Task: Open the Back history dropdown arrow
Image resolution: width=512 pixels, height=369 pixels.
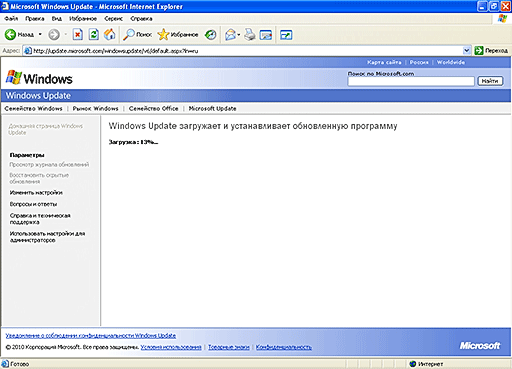Action: 40,34
